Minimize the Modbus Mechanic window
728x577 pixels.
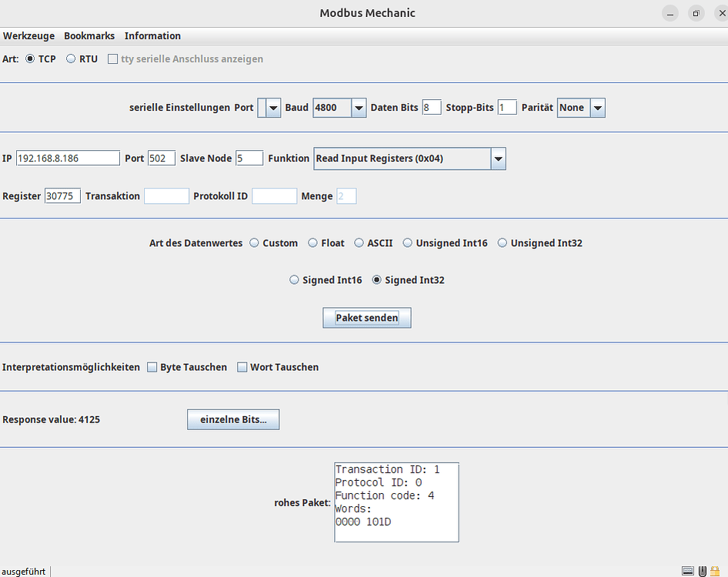(x=670, y=13)
